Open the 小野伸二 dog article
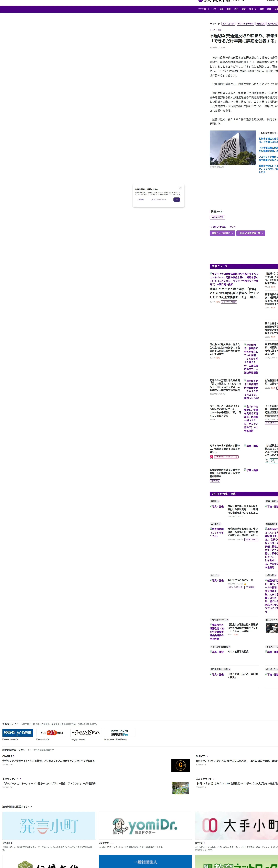278x868 pixels. pyautogui.click(x=225, y=448)
